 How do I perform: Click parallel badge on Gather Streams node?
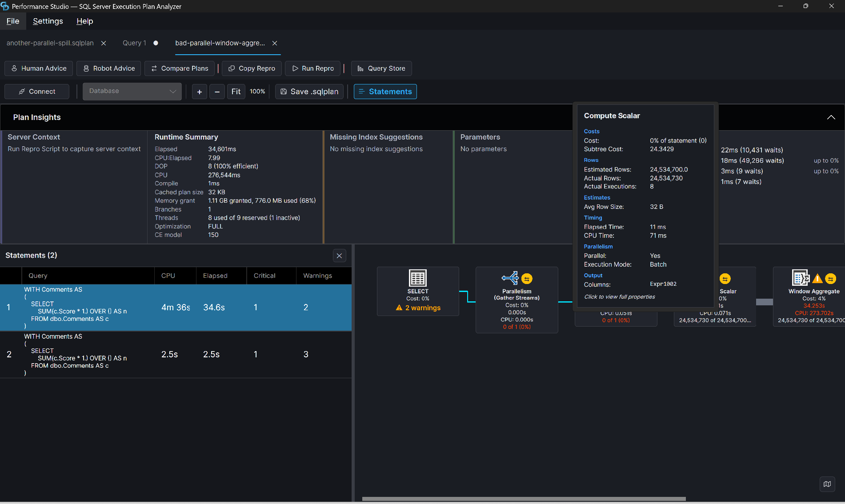(x=527, y=279)
